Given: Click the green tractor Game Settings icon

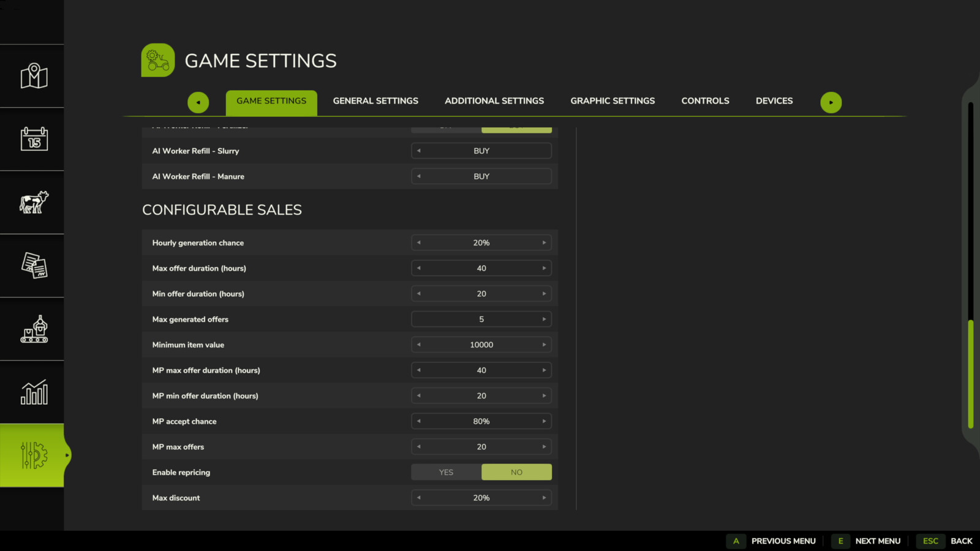Looking at the screenshot, I should 158,60.
